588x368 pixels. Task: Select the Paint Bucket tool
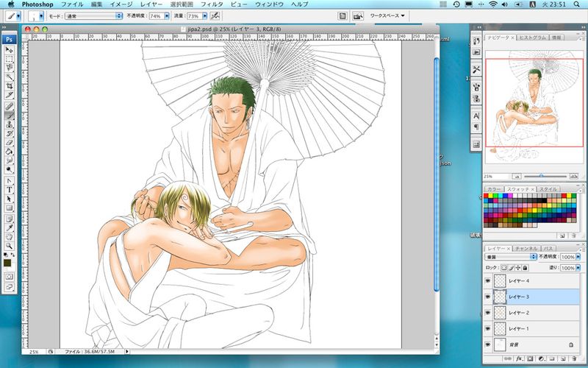(9, 152)
